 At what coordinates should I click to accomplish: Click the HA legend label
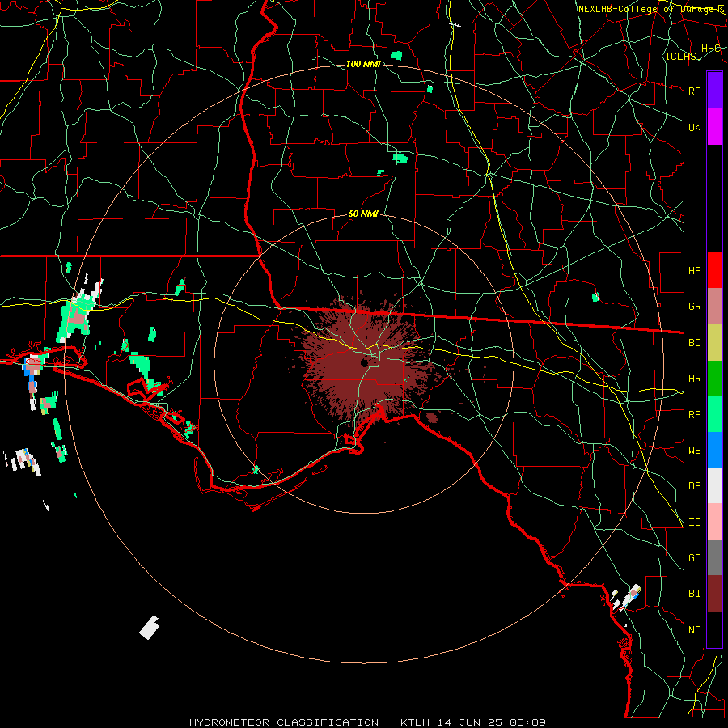pyautogui.click(x=694, y=270)
